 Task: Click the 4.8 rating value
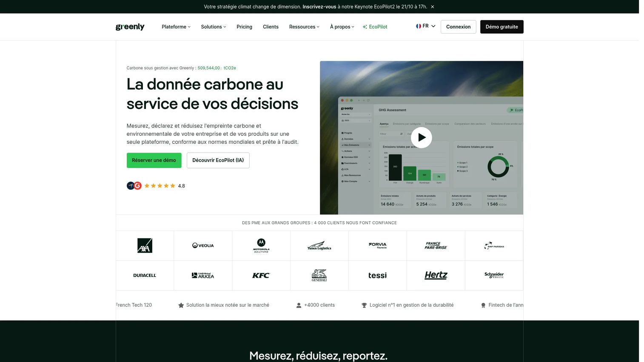(x=182, y=186)
